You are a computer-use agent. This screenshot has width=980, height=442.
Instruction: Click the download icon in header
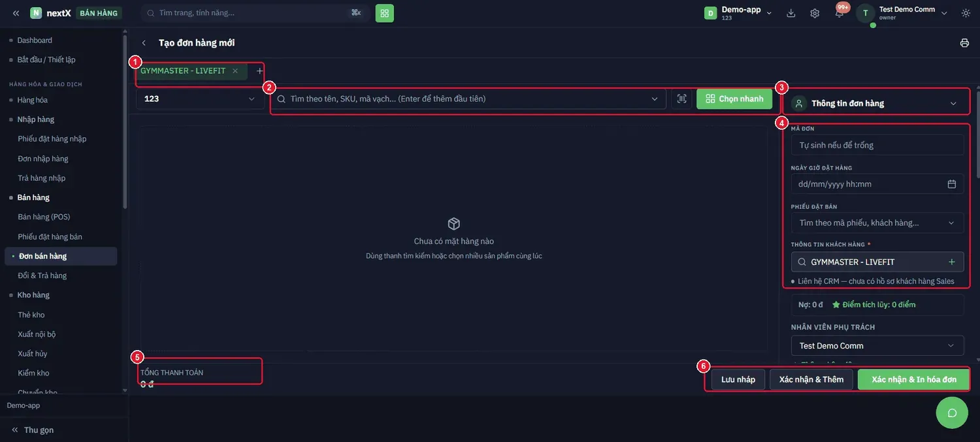[791, 13]
